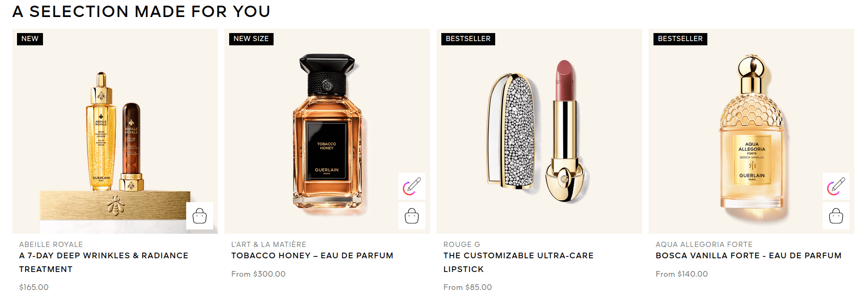Image resolution: width=868 pixels, height=297 pixels.
Task: Click the From $85.00 lipstick price
Action: (x=467, y=287)
